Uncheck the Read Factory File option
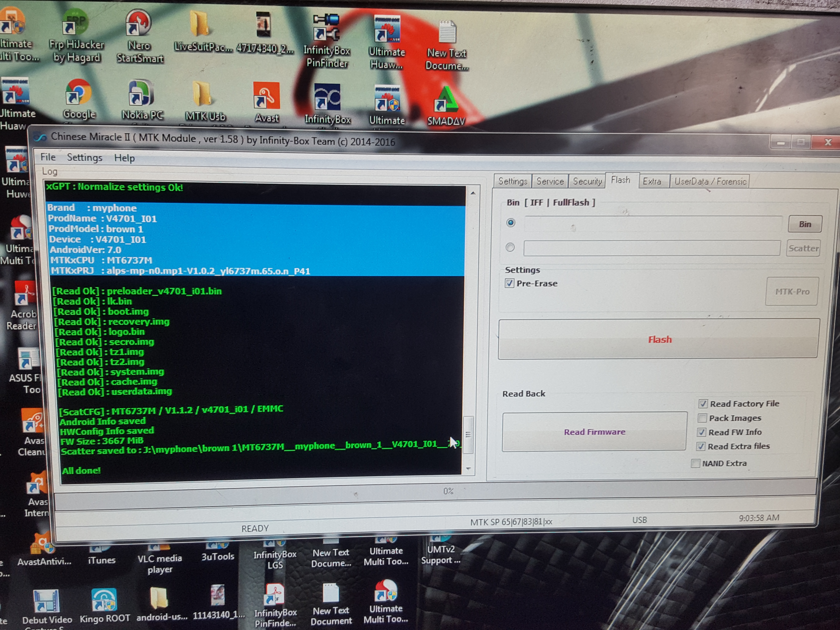Screen dimensions: 840x630 pos(703,404)
